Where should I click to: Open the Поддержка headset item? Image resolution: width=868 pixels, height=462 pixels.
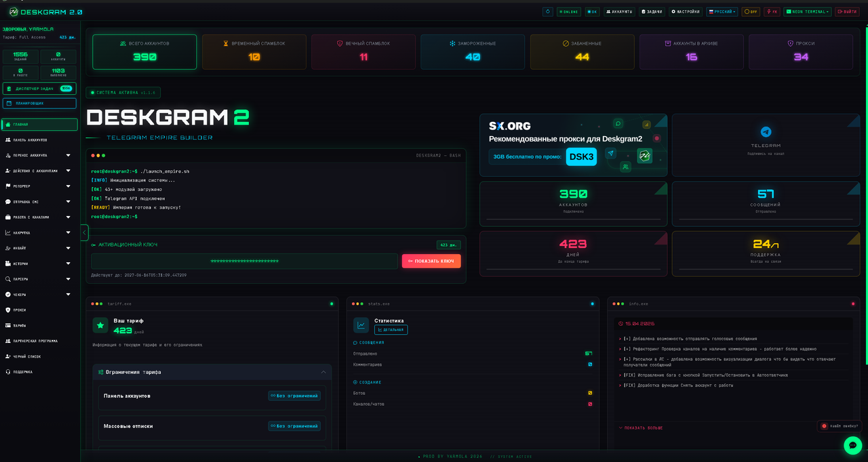40,372
